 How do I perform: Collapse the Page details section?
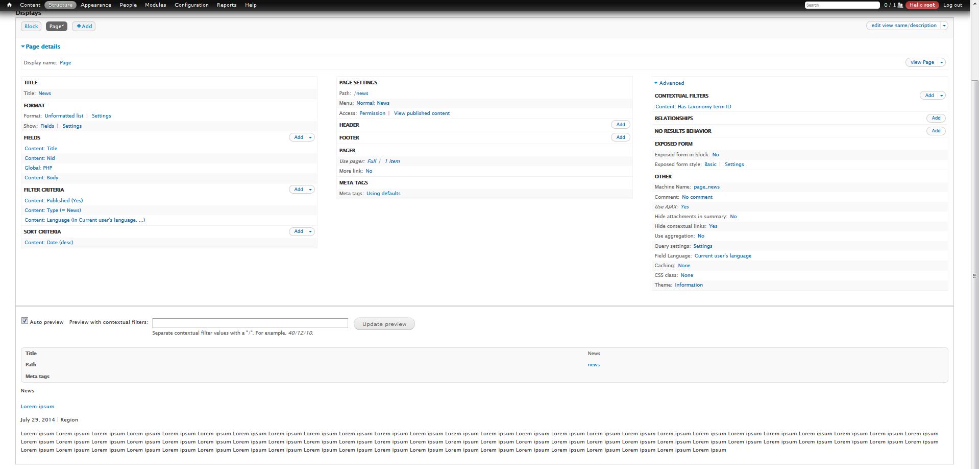tap(40, 46)
